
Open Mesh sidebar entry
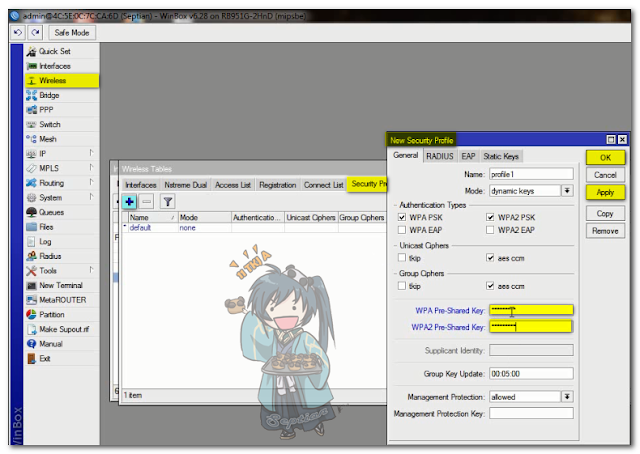click(62, 139)
